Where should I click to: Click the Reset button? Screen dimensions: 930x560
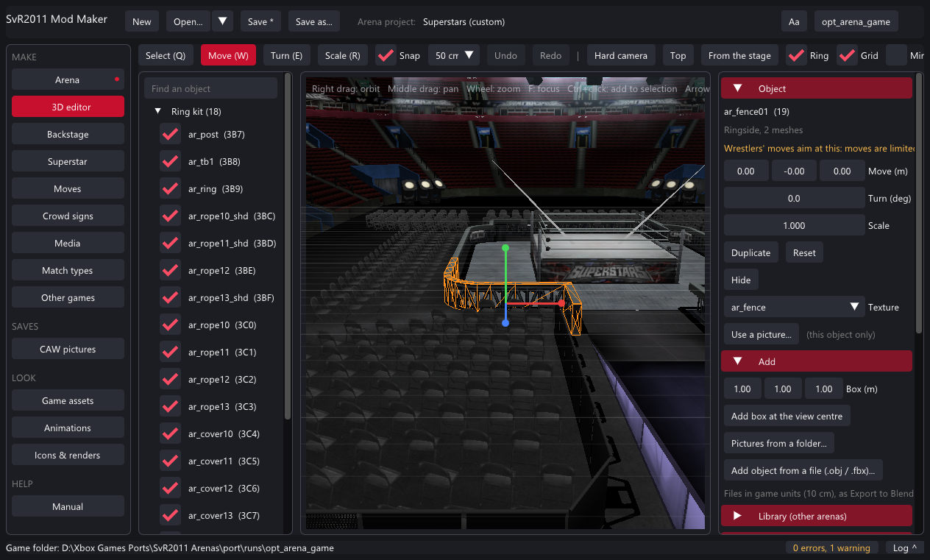804,252
